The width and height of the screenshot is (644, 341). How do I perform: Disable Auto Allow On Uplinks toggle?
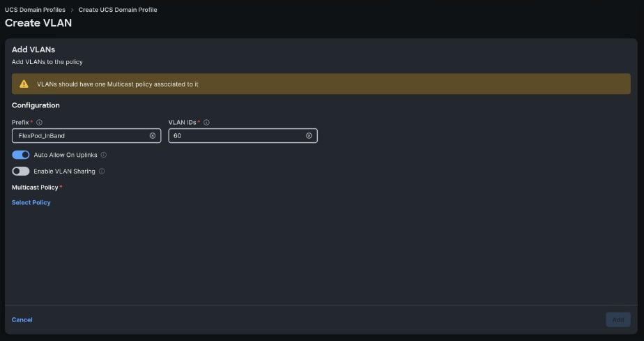click(x=20, y=155)
